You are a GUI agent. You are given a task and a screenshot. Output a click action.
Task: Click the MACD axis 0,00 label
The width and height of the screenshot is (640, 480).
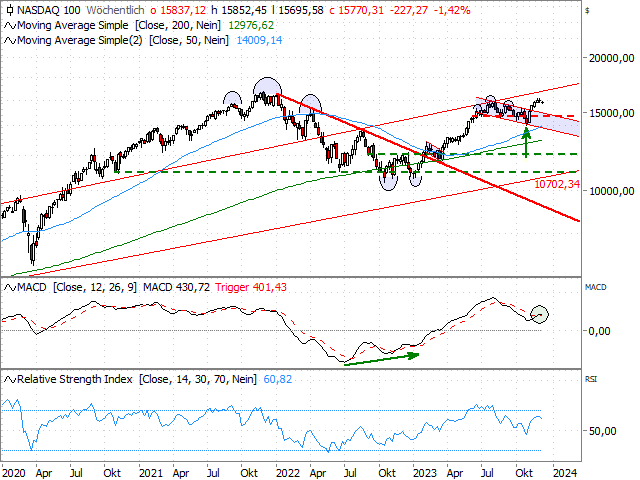pos(599,331)
